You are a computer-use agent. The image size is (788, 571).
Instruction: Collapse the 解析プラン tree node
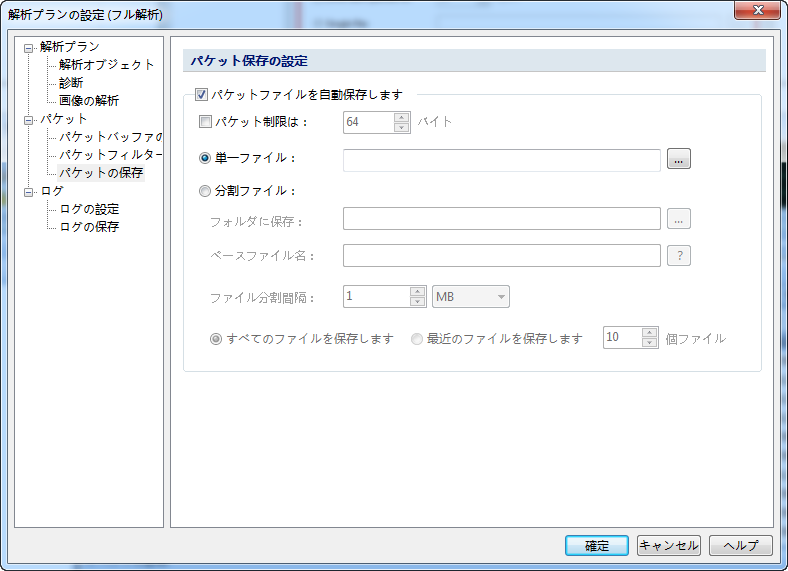point(29,47)
